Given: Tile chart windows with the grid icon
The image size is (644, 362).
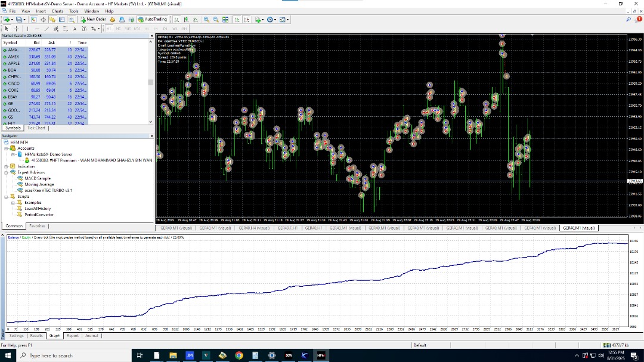Looking at the screenshot, I should (225, 19).
